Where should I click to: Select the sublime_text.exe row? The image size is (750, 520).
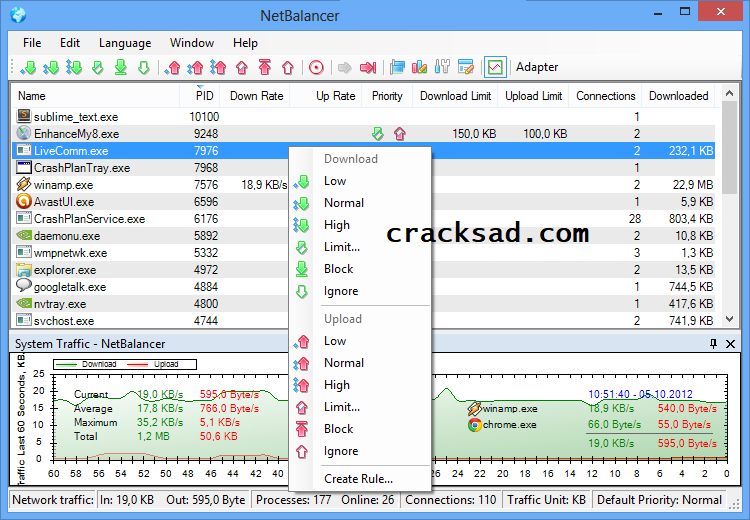(366, 117)
